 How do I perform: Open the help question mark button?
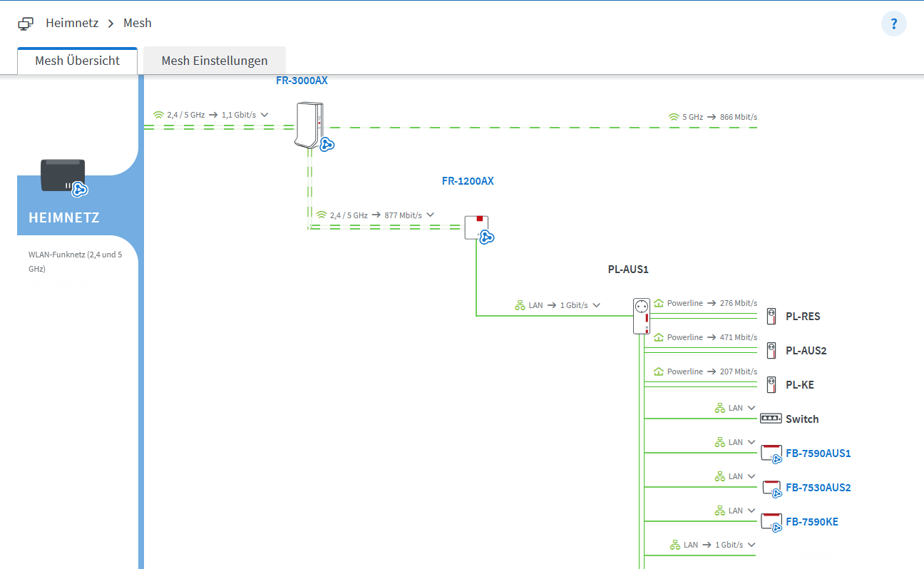tap(894, 24)
